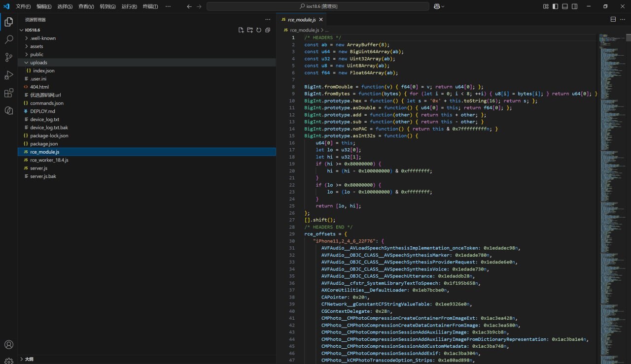Select the rce_module.js editor tab
Image resolution: width=631 pixels, height=364 pixels.
point(301,19)
